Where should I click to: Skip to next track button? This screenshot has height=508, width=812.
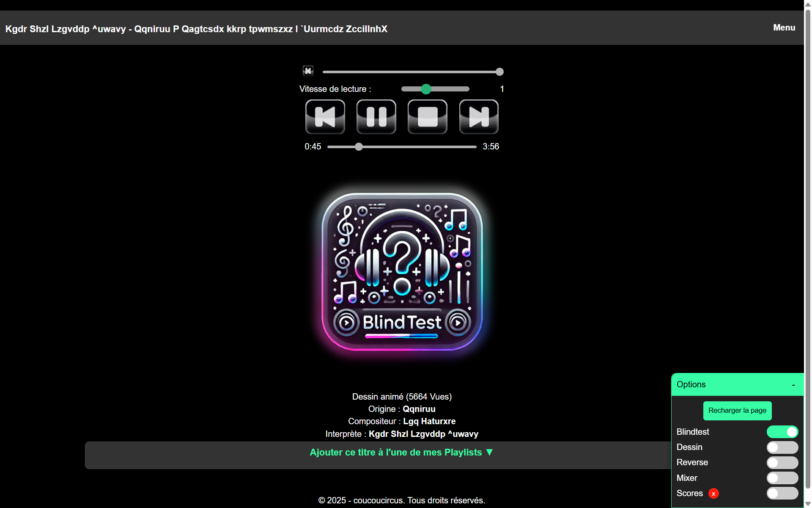coord(479,117)
